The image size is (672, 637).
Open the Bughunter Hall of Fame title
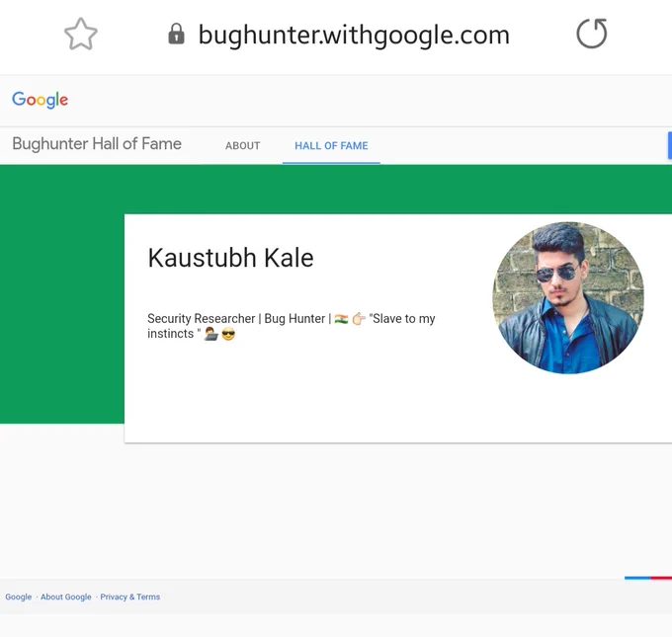coord(97,143)
